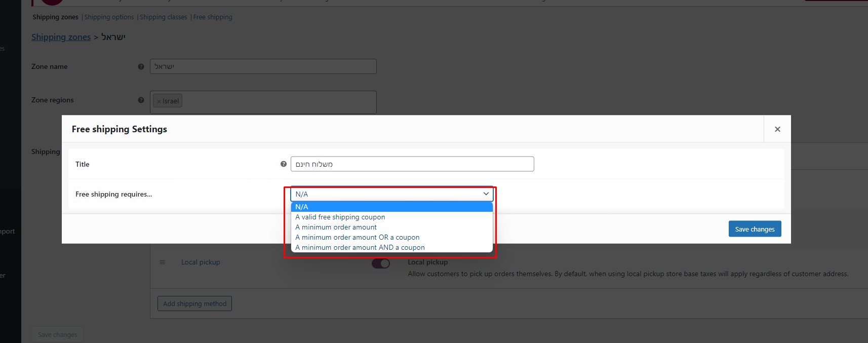Collapse the Free shipping requires dropdown
This screenshot has height=343, width=868.
pos(391,194)
